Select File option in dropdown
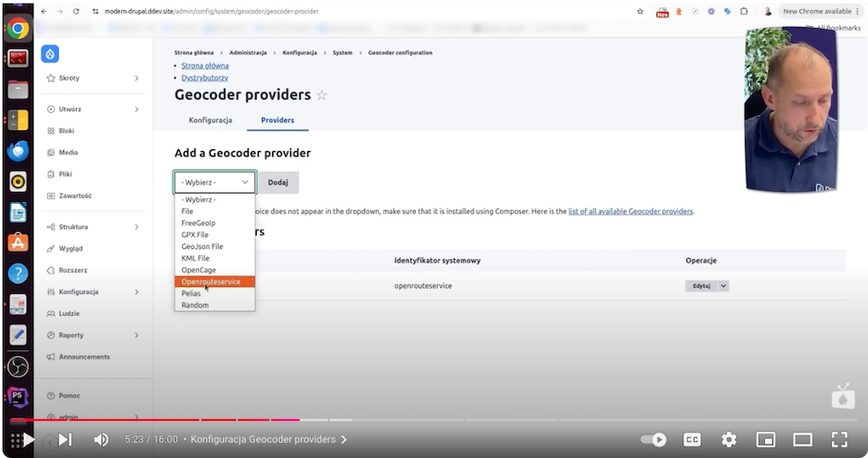This screenshot has width=868, height=458. coord(215,211)
